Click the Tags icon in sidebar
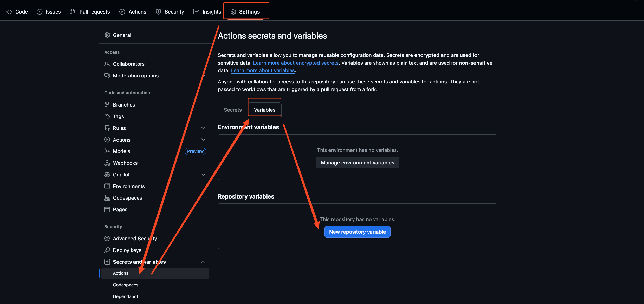Viewport: 644px width, 304px height. (x=107, y=116)
